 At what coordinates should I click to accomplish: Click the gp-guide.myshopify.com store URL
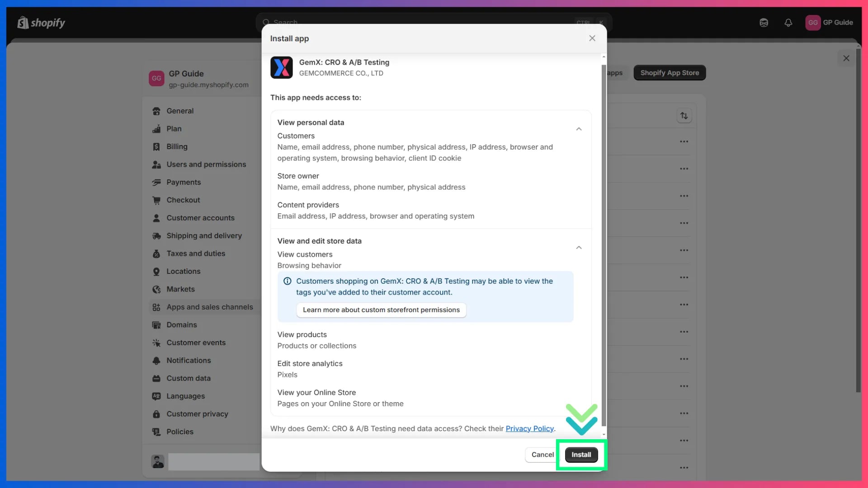[x=208, y=85]
